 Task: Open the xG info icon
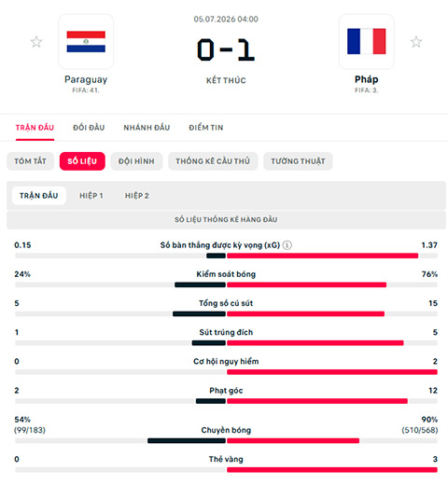click(287, 245)
